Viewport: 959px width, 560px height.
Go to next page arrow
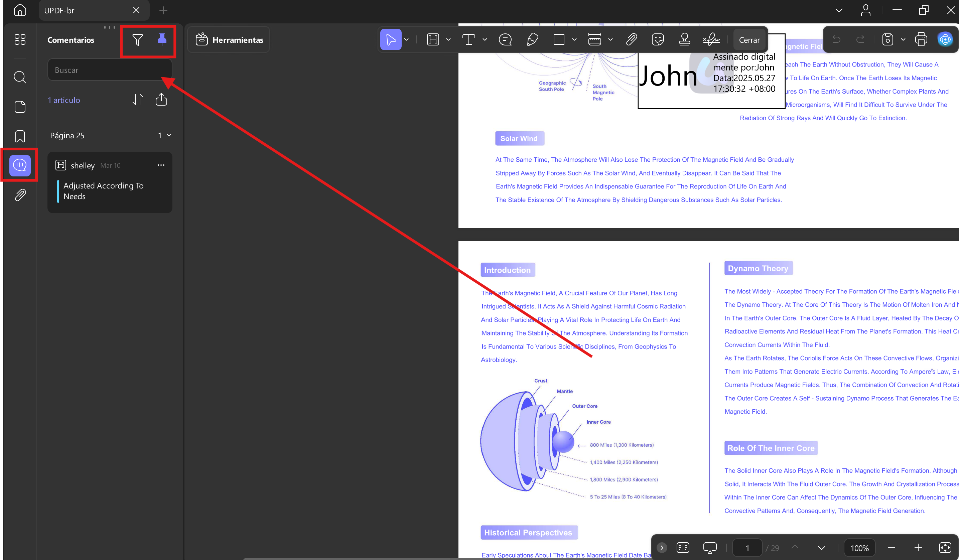tap(822, 548)
